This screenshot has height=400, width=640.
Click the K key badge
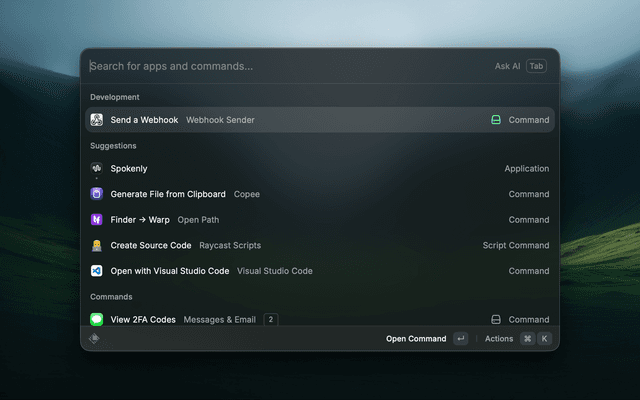544,338
